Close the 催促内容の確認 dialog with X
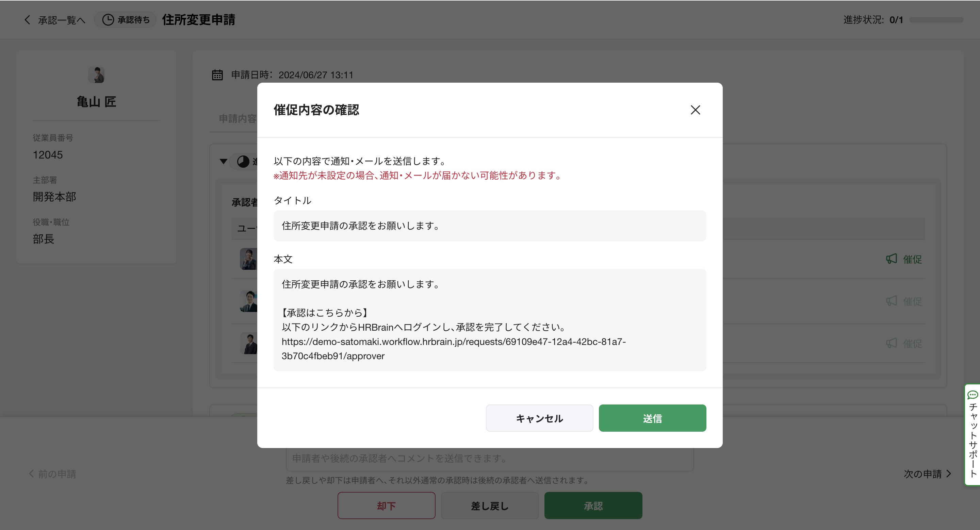The image size is (980, 530). pos(695,110)
